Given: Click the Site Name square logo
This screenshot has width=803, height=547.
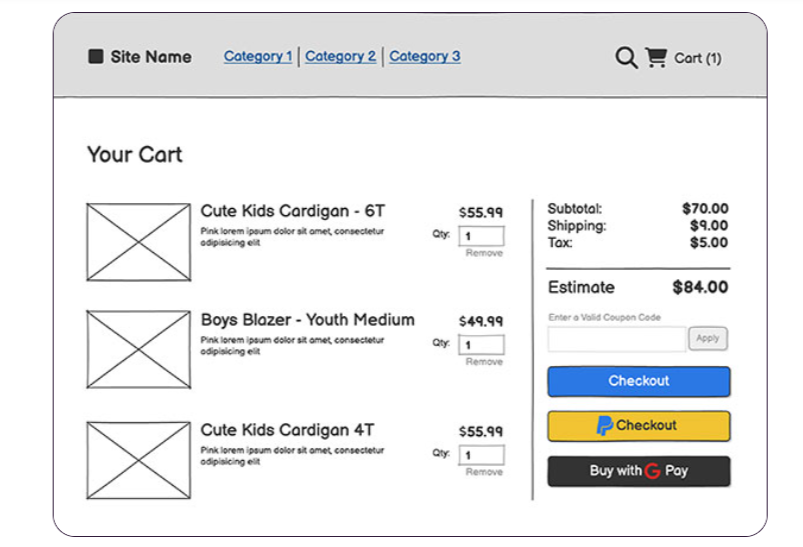Looking at the screenshot, I should pos(96,57).
